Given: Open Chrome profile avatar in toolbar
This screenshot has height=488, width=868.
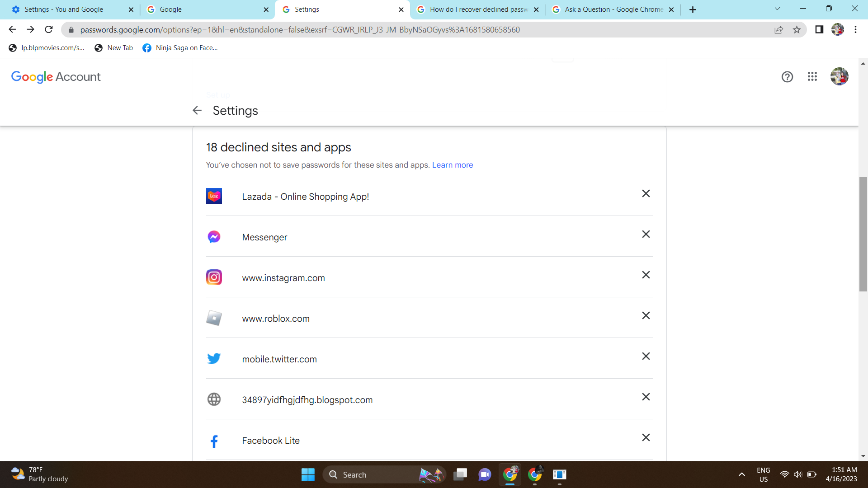Looking at the screenshot, I should click(837, 29).
